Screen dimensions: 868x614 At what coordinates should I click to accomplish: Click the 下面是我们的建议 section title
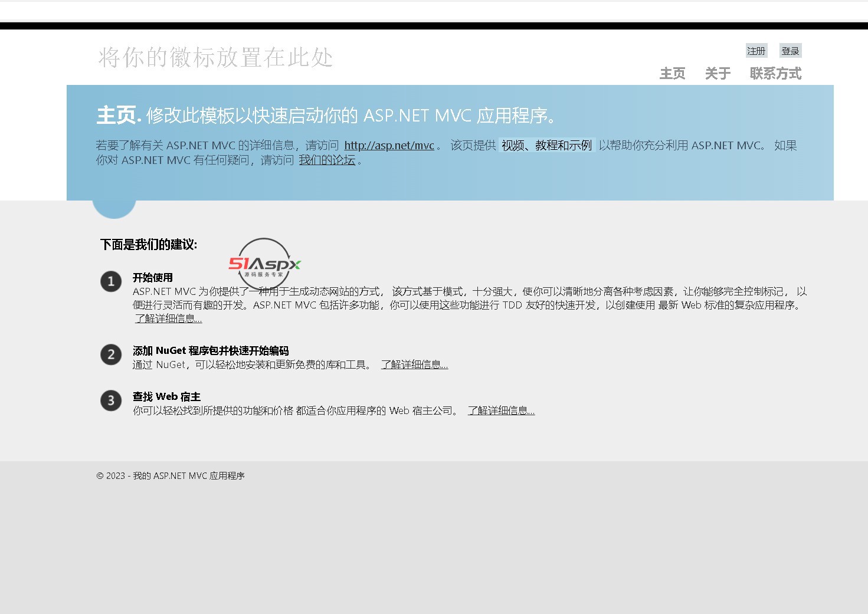(x=149, y=244)
